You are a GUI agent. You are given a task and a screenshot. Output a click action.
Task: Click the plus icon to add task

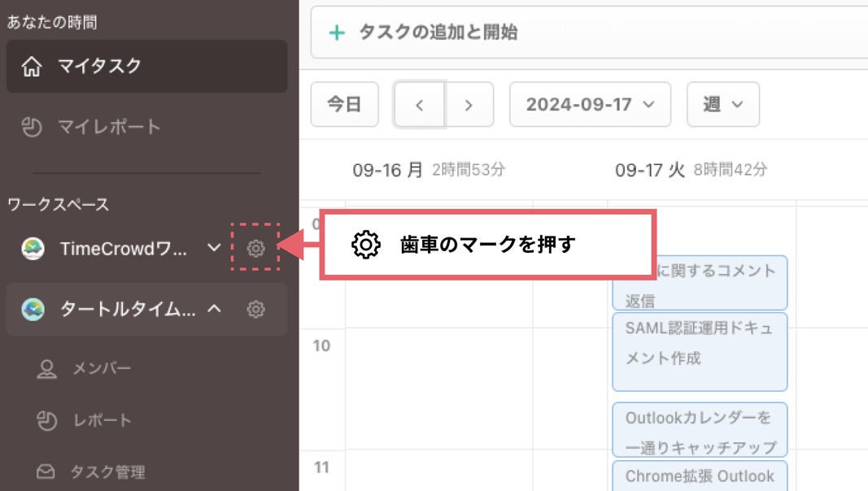click(x=336, y=33)
